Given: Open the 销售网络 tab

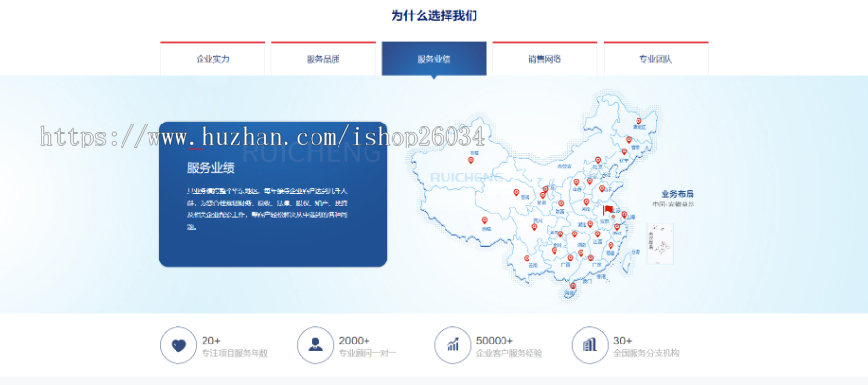Looking at the screenshot, I should [x=545, y=59].
